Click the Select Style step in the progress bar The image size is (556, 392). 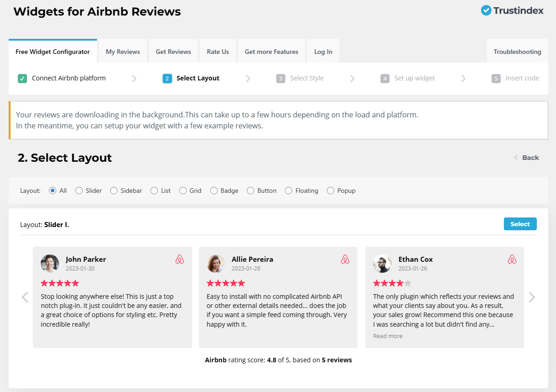[x=306, y=78]
